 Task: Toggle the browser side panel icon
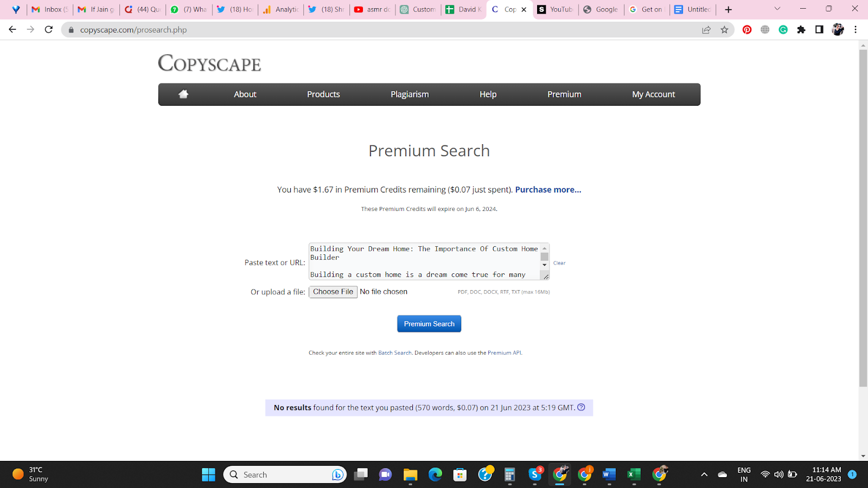[819, 30]
